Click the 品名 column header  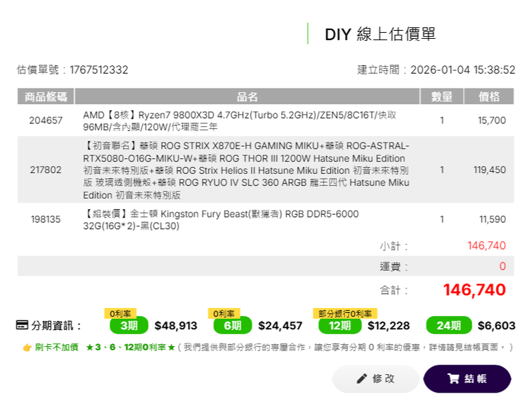(247, 97)
